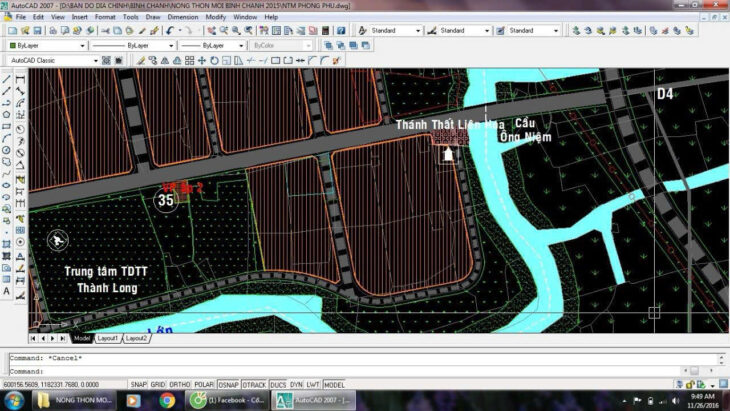
Task: Click the Help question mark icon
Action: coord(340,31)
